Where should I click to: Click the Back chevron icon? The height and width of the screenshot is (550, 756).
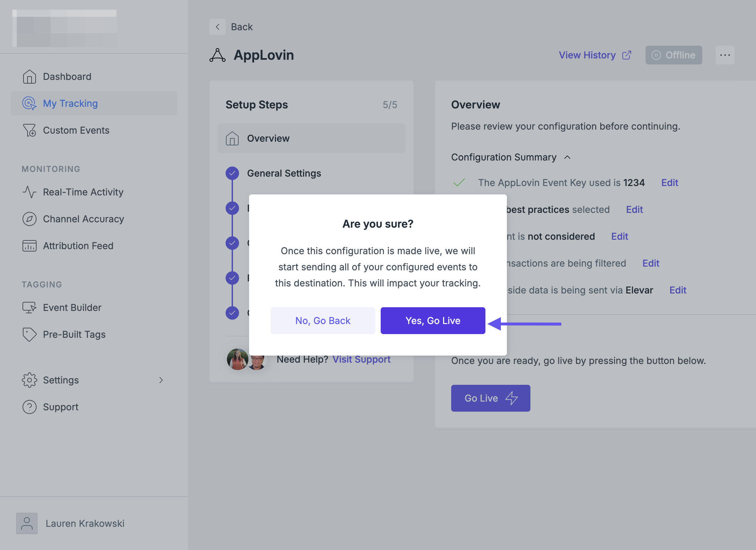coord(218,27)
